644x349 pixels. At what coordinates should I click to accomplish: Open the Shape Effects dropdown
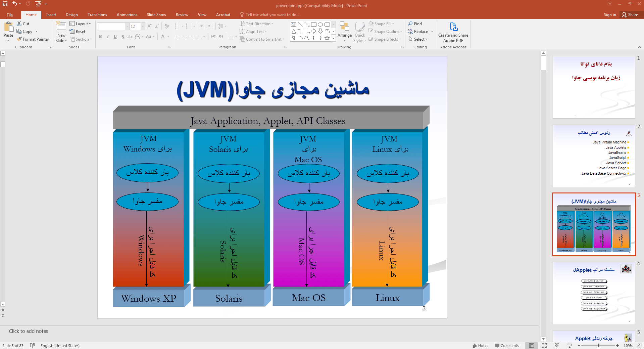point(385,39)
